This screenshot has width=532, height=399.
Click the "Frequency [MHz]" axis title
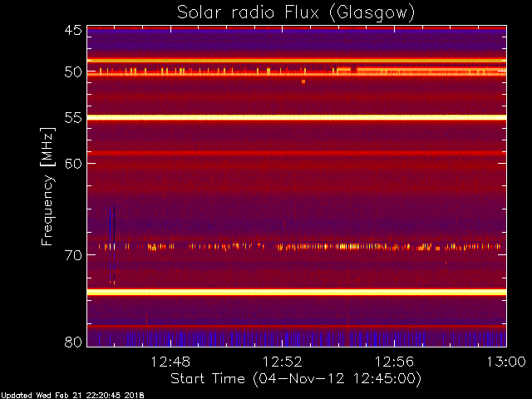tap(47, 186)
